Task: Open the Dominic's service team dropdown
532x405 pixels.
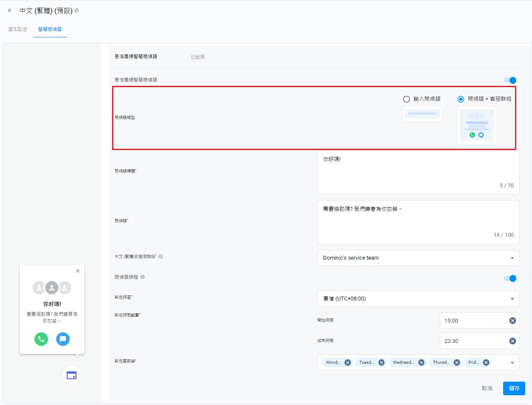Action: tap(418, 258)
